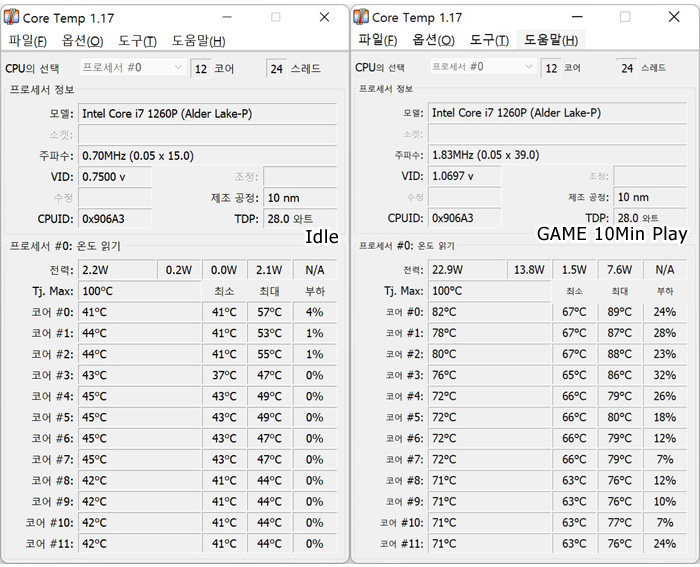Close the GAME 10Min Play Core Temp window
Viewport: 700px width, 567px height.
tap(673, 17)
